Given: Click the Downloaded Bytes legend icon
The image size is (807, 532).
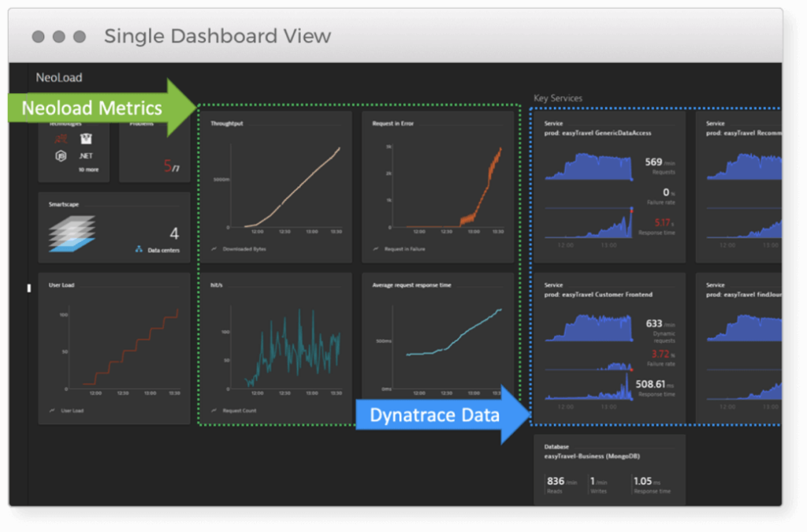Looking at the screenshot, I should [214, 247].
